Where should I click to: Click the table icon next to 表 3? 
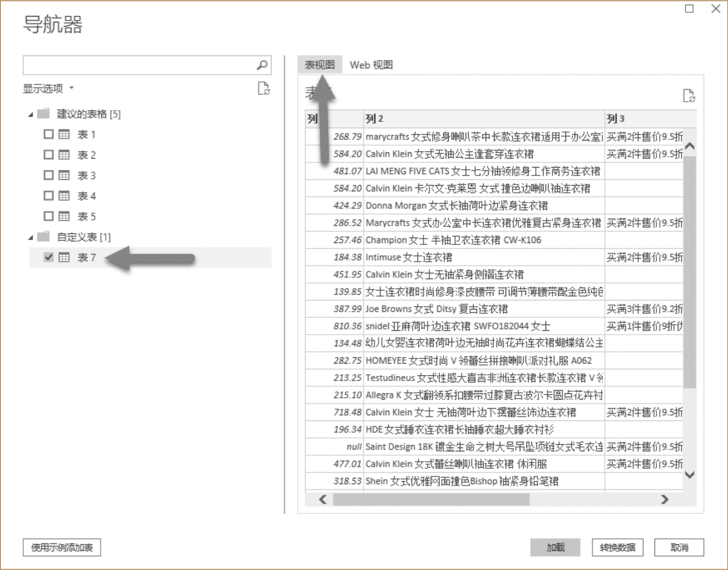coord(64,175)
